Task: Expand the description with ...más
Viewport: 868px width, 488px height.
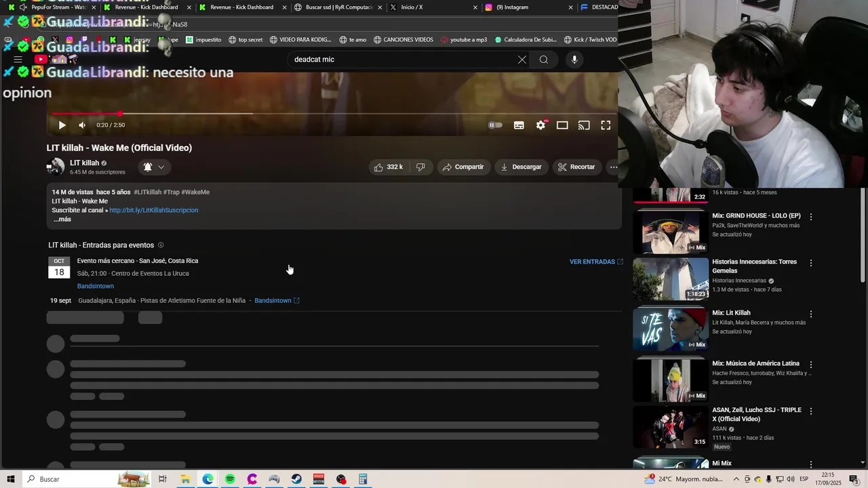Action: click(62, 219)
